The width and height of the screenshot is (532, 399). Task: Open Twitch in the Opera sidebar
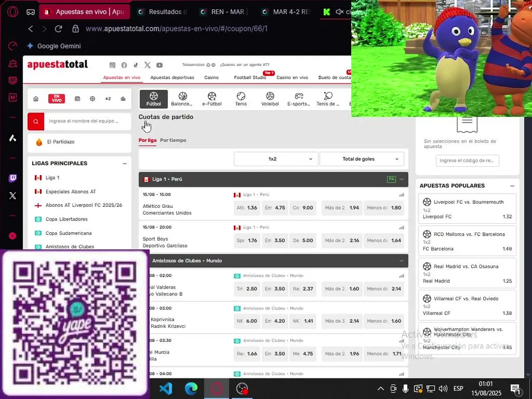(x=13, y=178)
